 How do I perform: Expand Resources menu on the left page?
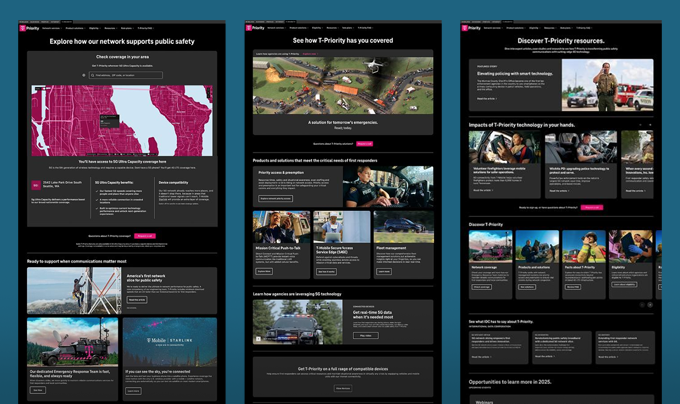pyautogui.click(x=111, y=28)
